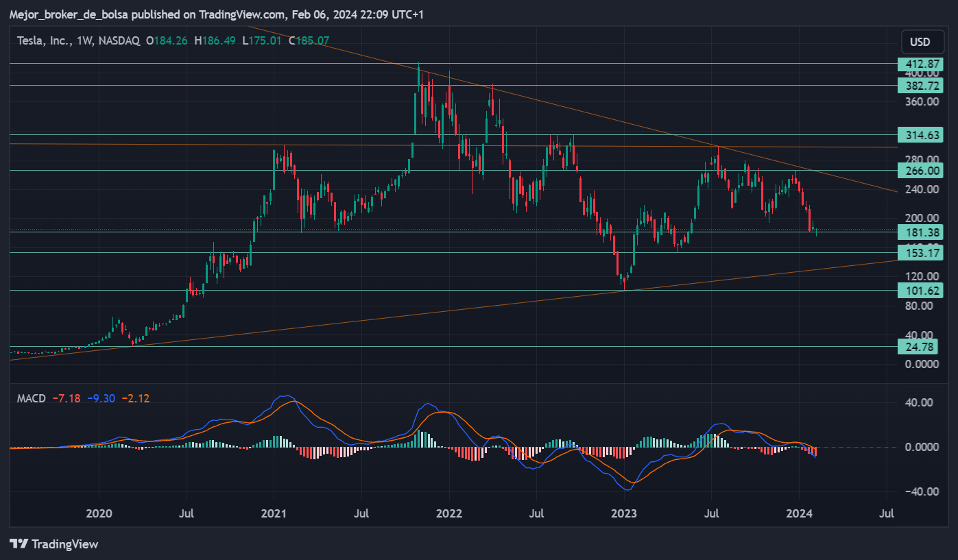Click the MACD indicator name label
958x560 pixels.
point(32,398)
